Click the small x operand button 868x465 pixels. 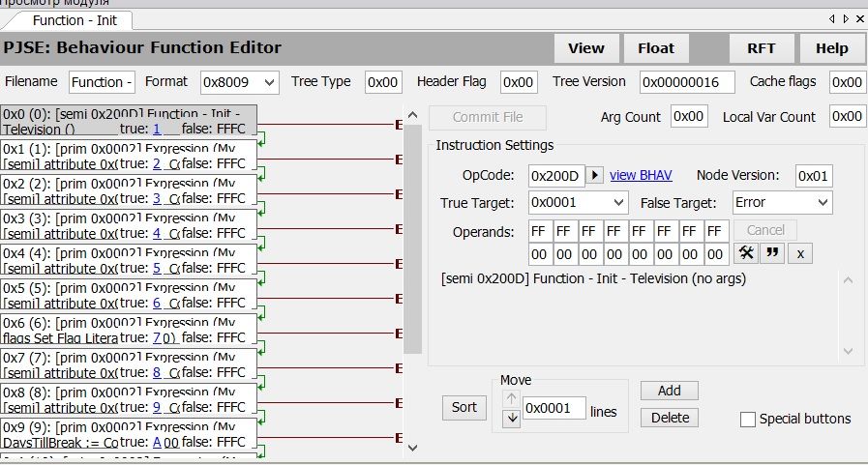tap(800, 254)
